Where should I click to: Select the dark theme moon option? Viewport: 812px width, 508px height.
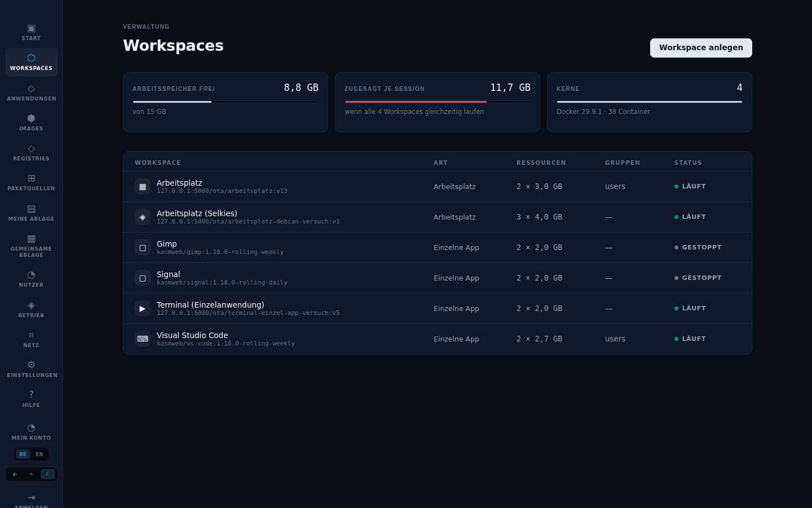click(x=47, y=474)
